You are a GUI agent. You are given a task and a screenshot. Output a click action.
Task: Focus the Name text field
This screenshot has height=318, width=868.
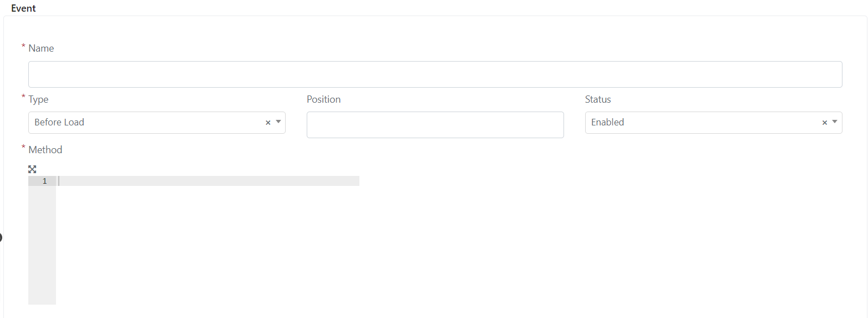(435, 74)
